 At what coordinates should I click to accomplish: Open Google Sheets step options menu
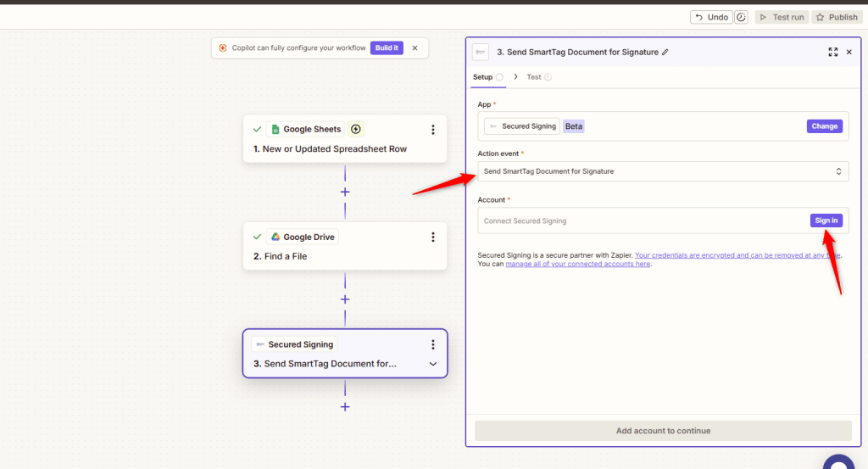(x=433, y=130)
